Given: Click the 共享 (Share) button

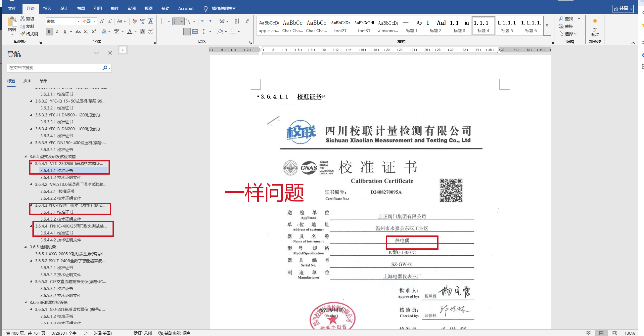Looking at the screenshot, I should 623,9.
